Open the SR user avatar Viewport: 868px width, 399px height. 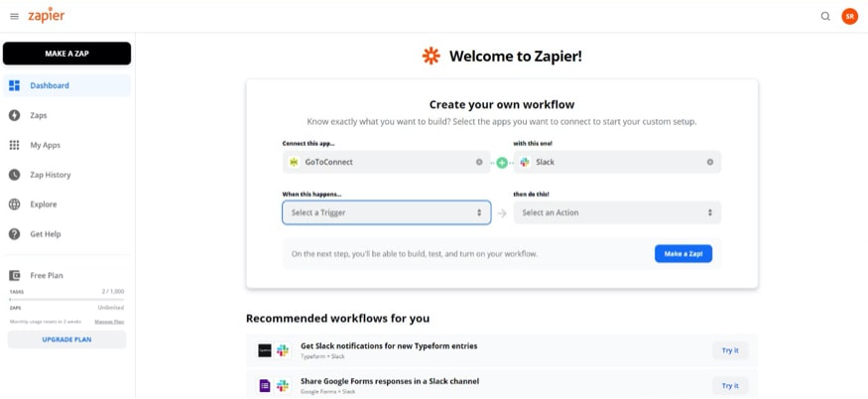[x=849, y=16]
